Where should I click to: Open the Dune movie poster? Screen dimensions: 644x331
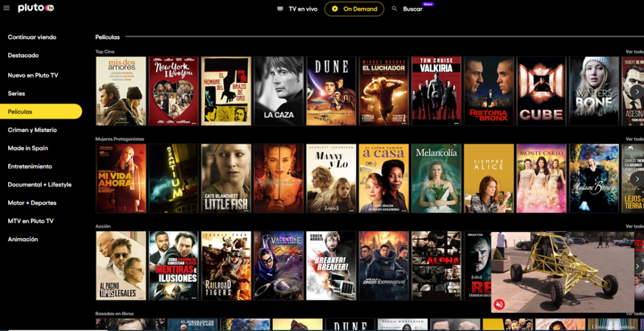[x=331, y=91]
